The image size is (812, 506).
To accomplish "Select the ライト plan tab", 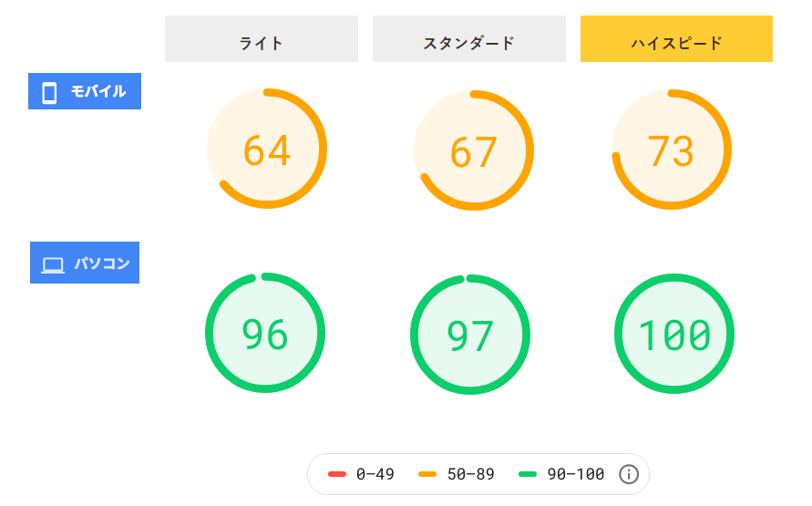I will click(262, 39).
